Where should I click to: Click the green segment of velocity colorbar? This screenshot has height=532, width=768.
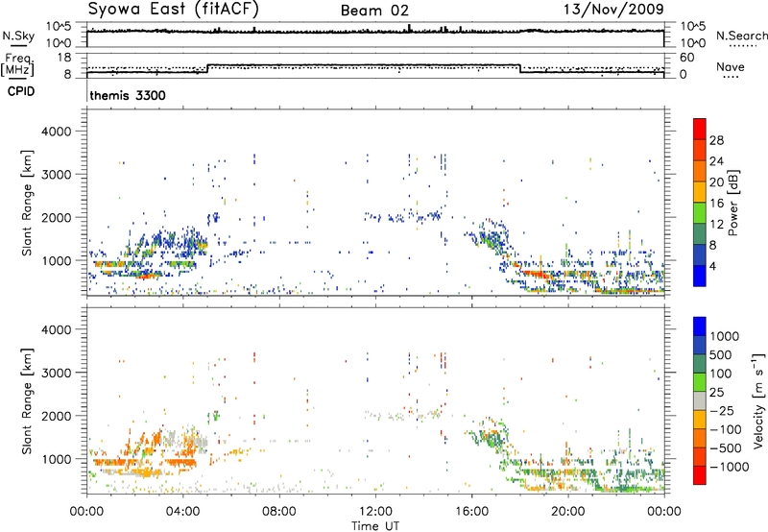(x=700, y=382)
